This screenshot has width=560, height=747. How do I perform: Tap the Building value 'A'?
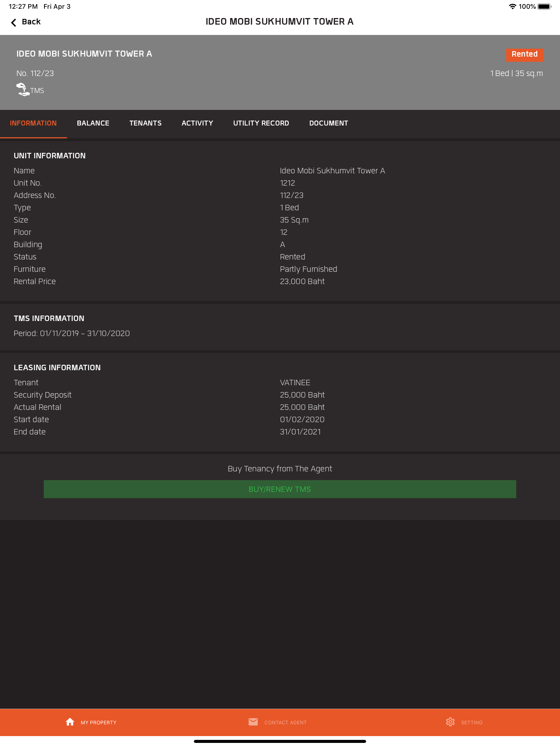click(x=282, y=244)
